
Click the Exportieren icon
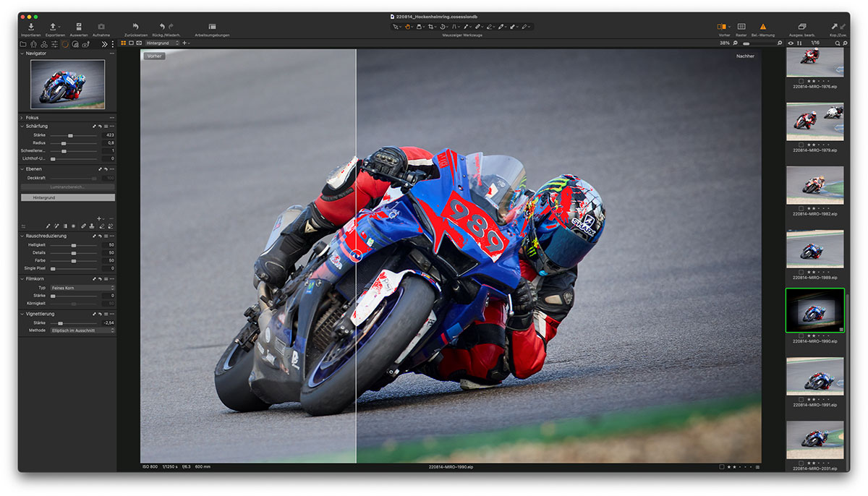54,27
